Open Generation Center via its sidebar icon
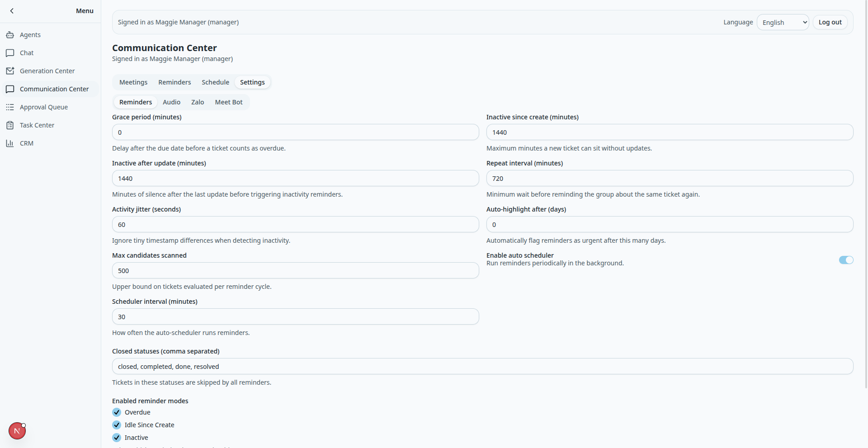Viewport: 868px width, 448px height. tap(10, 71)
